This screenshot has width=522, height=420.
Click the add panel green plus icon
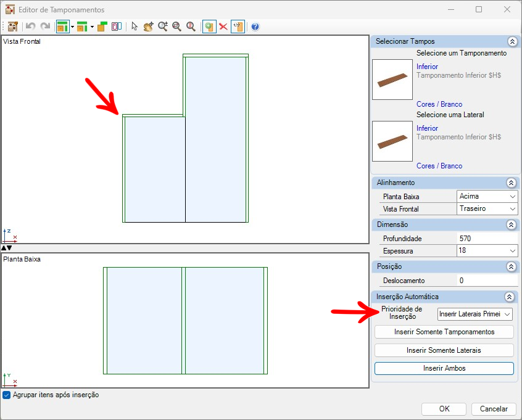click(x=209, y=27)
